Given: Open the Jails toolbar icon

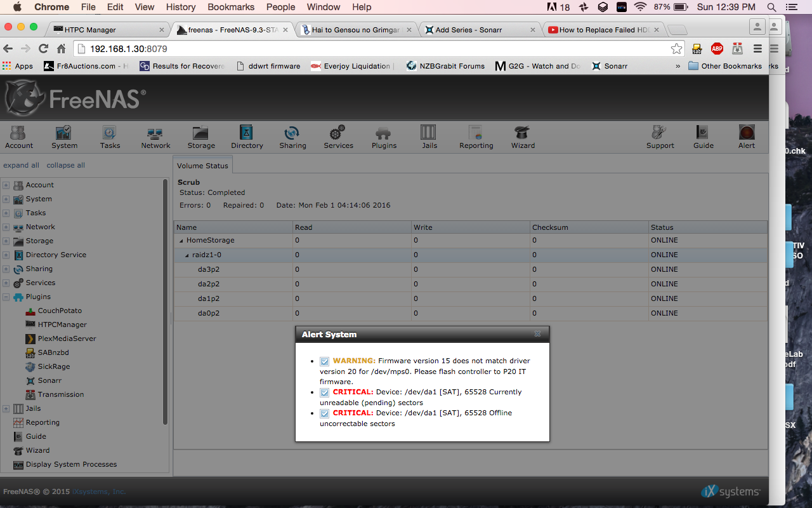Looking at the screenshot, I should coord(429,137).
